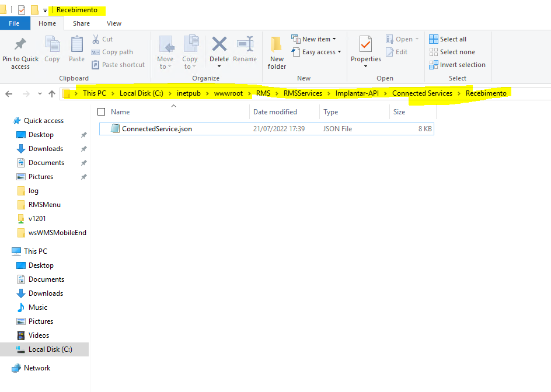
Task: Open the File menu tab
Action: tap(14, 23)
